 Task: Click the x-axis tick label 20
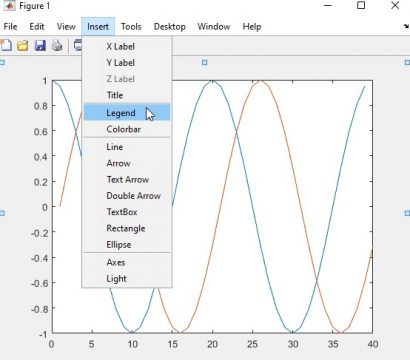pos(212,344)
